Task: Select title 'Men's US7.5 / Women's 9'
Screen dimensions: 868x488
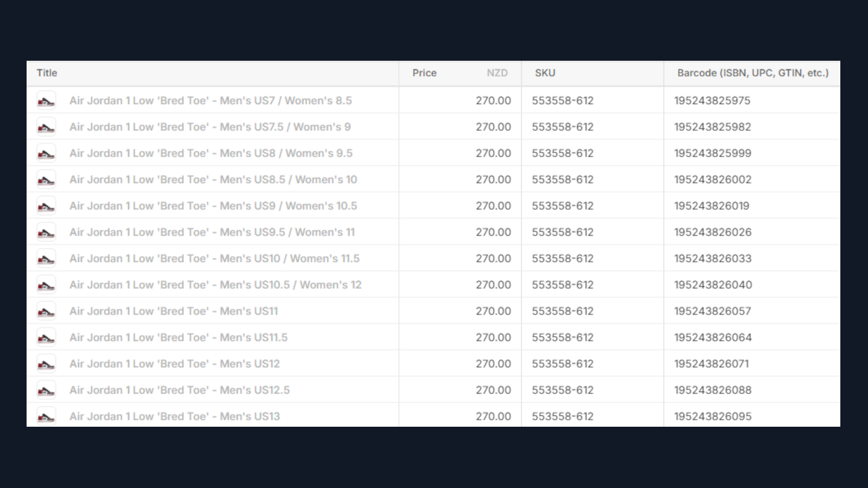Action: click(x=210, y=127)
